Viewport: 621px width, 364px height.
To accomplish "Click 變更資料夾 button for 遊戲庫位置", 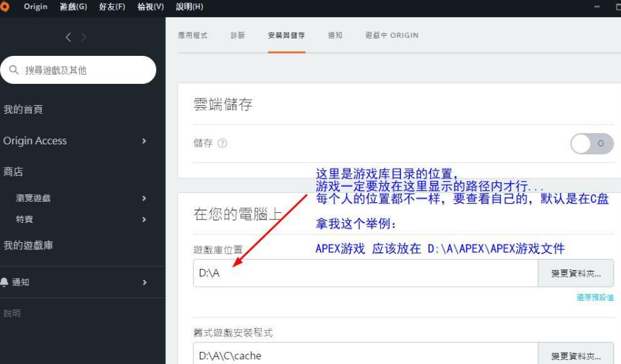I will pos(576,273).
